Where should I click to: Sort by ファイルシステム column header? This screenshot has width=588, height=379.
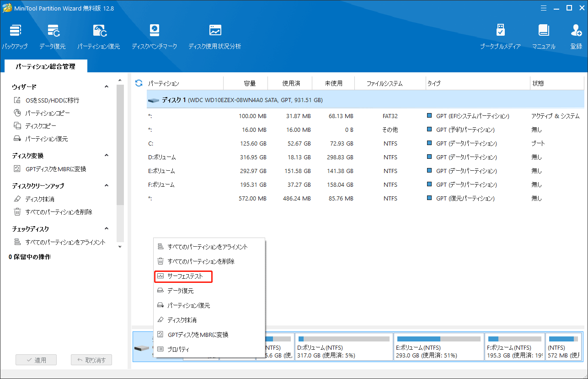390,83
